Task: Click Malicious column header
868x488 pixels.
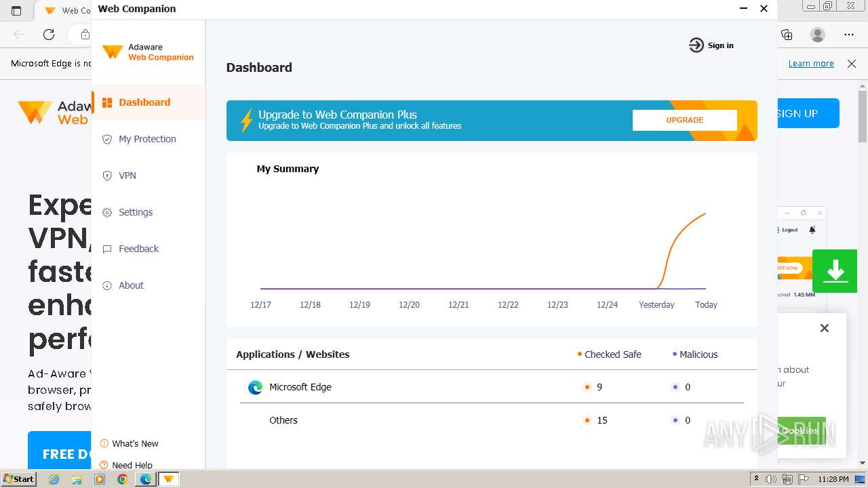Action: pos(698,354)
